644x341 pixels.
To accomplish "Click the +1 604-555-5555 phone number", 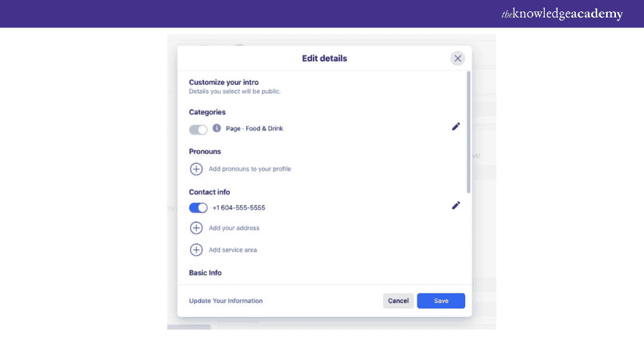I will click(239, 208).
